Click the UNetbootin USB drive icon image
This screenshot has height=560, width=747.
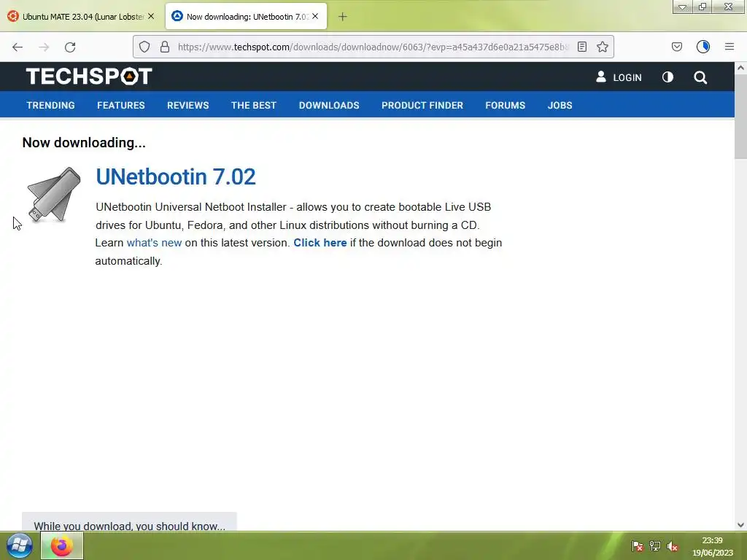point(53,195)
